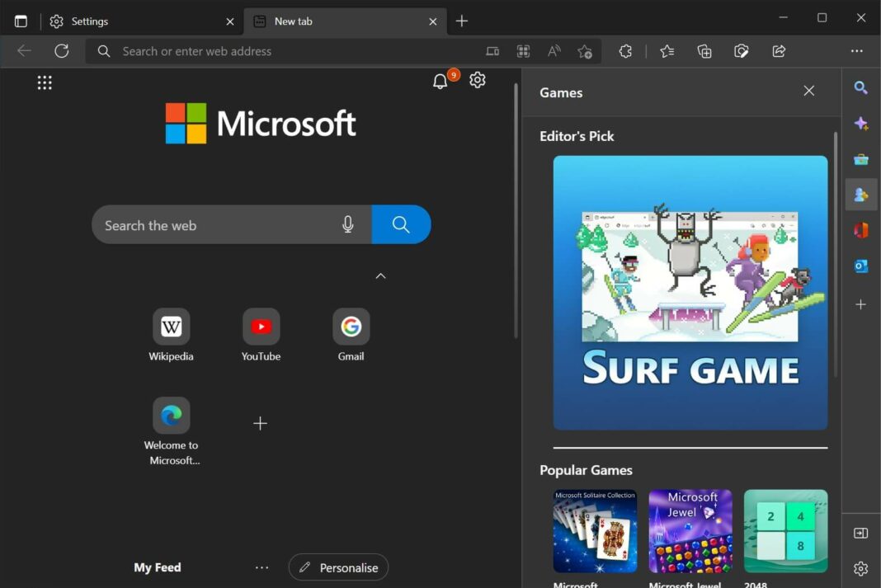
Task: Open the Collections toolbar icon
Action: point(704,51)
